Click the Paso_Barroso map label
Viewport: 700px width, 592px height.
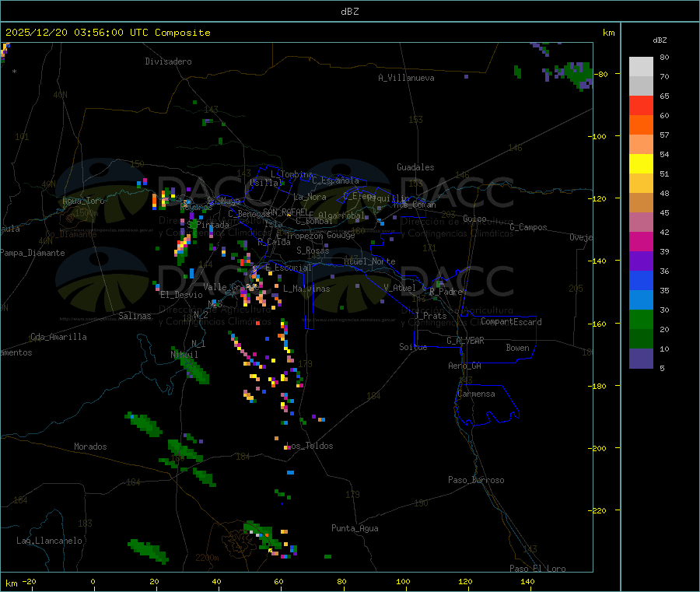(x=476, y=480)
